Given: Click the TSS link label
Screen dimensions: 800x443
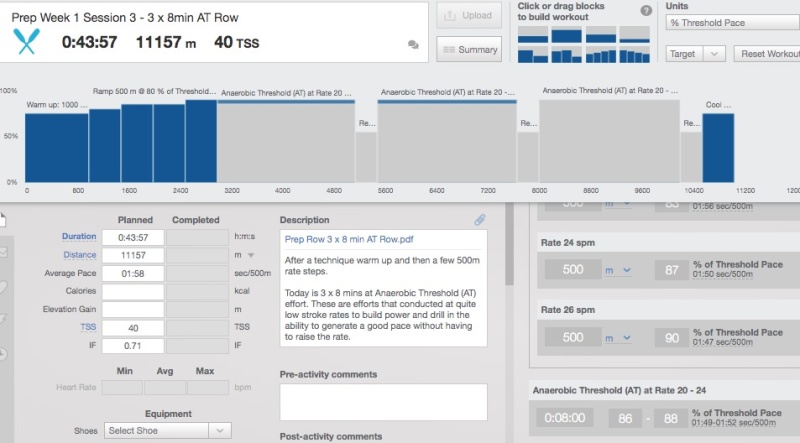Looking at the screenshot, I should [x=88, y=327].
